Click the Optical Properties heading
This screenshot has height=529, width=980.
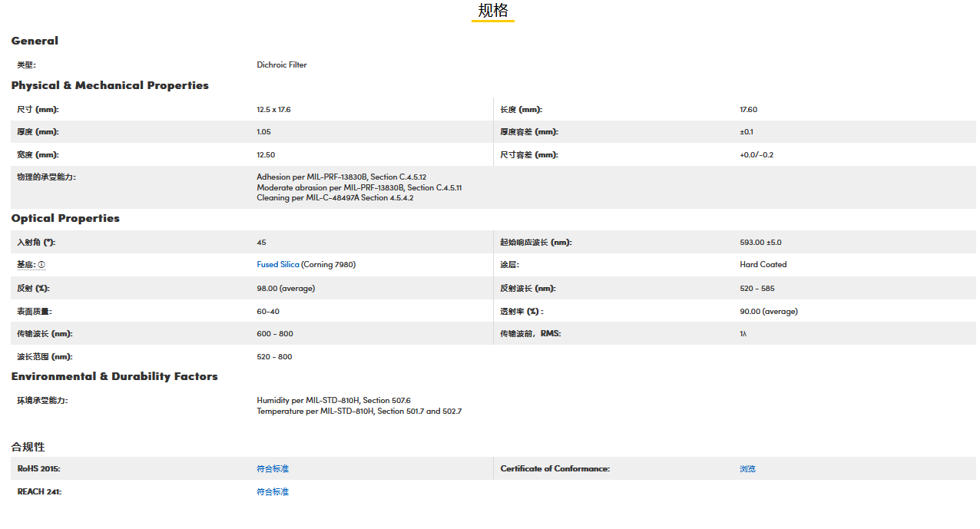point(65,218)
